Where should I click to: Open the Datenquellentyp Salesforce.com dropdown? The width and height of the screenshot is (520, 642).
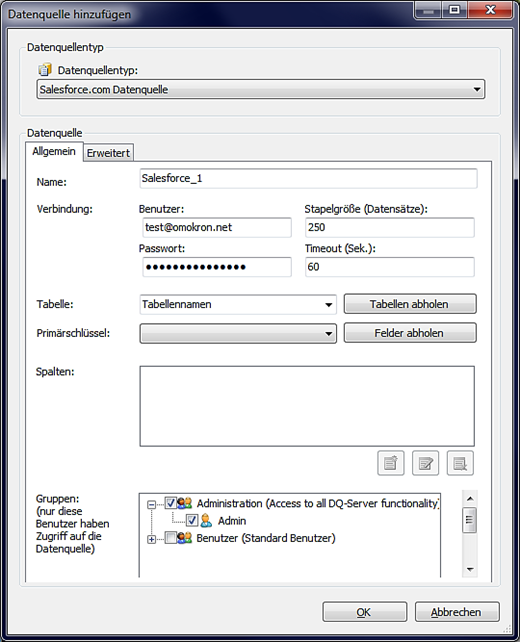[x=261, y=89]
